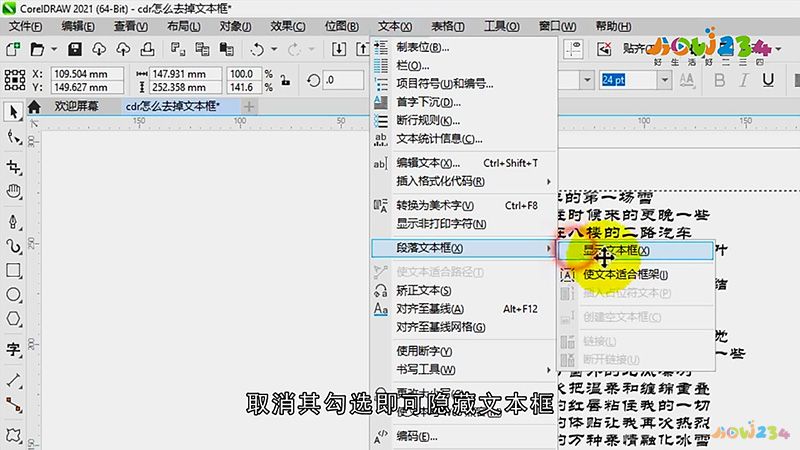Select the Freehand pen tool
The width and height of the screenshot is (800, 450).
tap(13, 221)
